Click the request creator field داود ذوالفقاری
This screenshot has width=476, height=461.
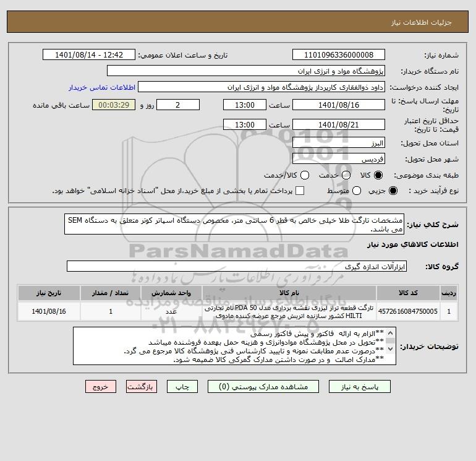pos(261,87)
